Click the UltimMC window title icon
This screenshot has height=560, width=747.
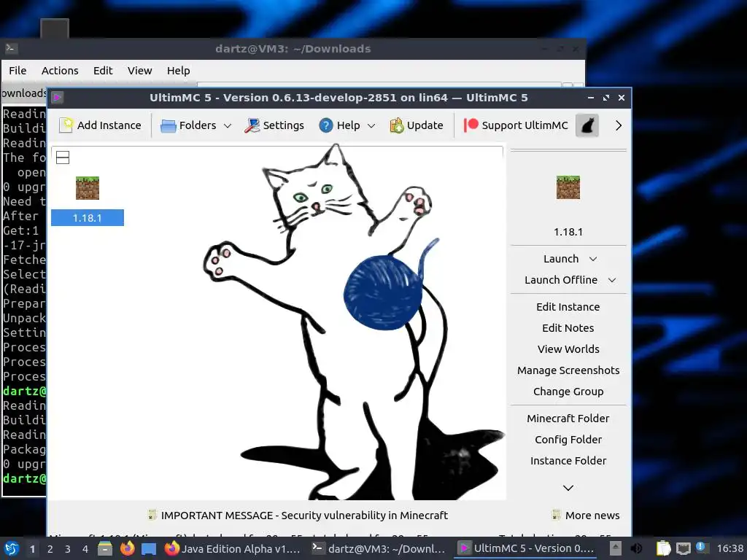(57, 98)
